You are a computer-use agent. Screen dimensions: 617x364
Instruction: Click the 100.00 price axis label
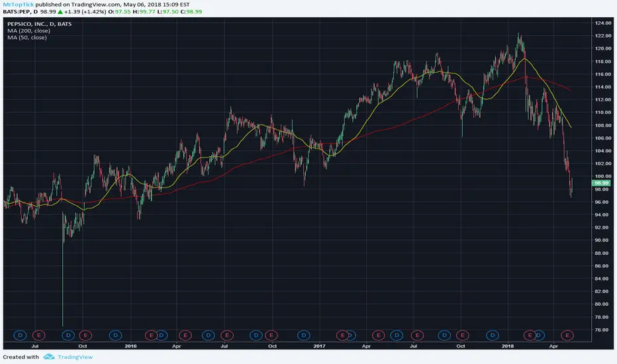pyautogui.click(x=603, y=176)
